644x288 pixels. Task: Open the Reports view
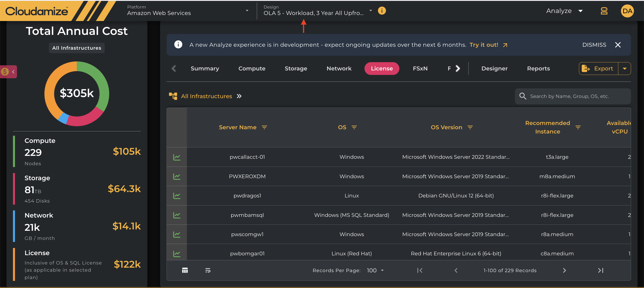538,68
